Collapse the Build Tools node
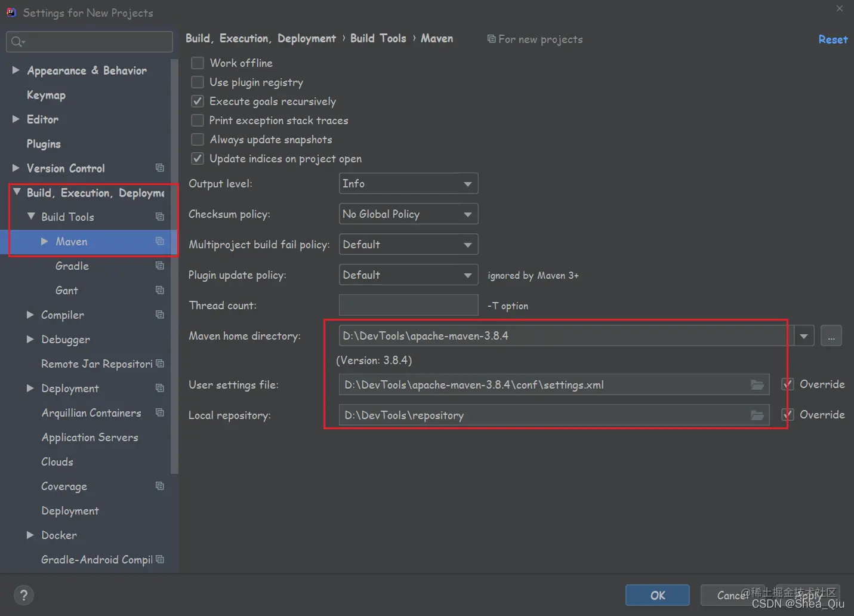The height and width of the screenshot is (616, 854). tap(31, 217)
